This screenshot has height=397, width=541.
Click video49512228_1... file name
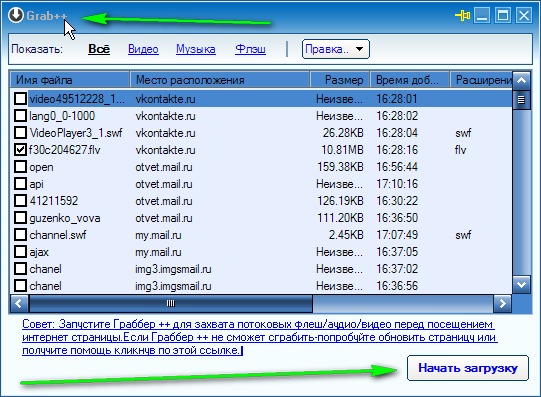point(77,99)
